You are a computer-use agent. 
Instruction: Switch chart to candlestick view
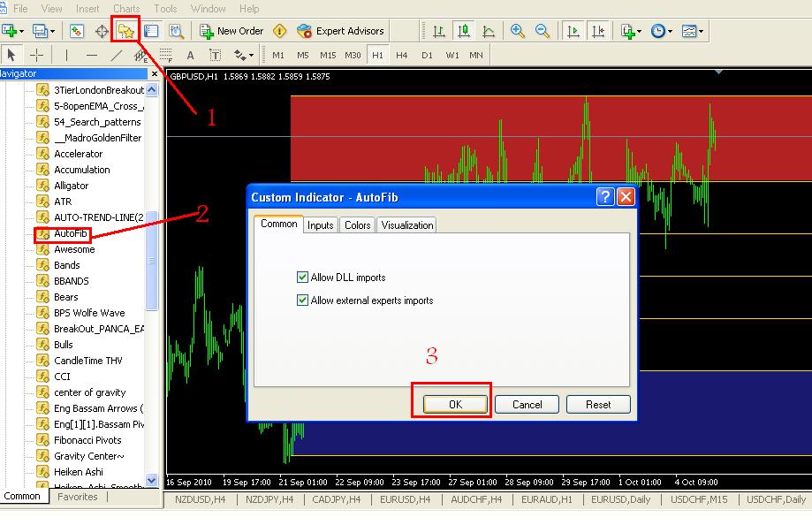pyautogui.click(x=464, y=31)
